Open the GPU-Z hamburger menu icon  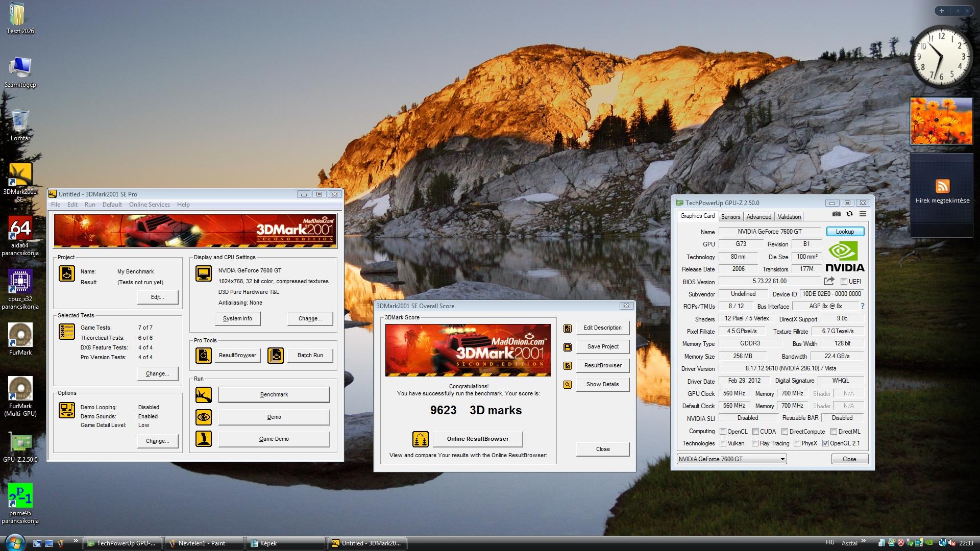coord(863,214)
